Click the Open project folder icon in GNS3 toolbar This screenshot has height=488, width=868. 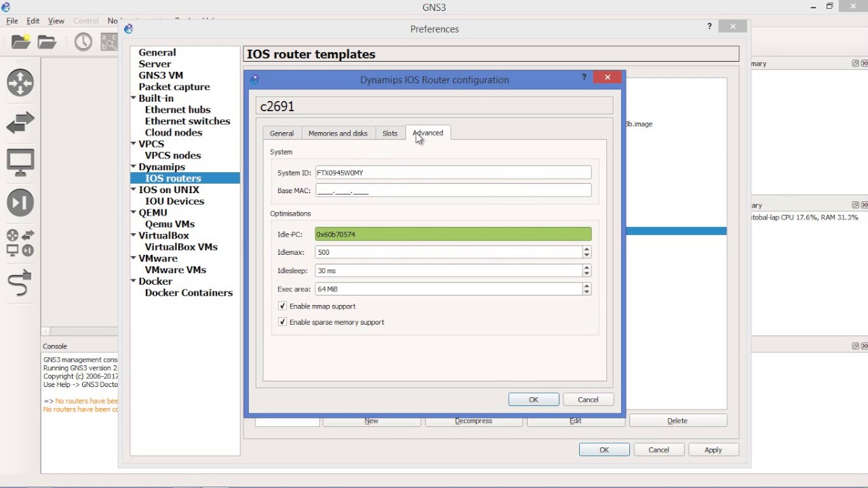click(47, 42)
